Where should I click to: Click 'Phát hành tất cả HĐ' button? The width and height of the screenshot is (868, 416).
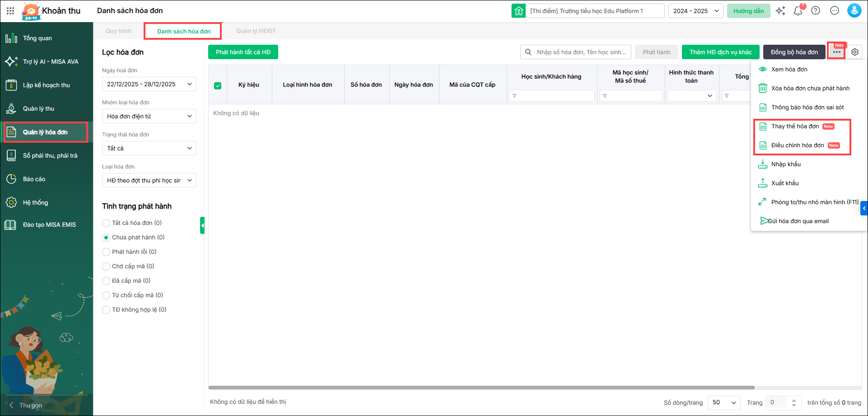click(243, 52)
